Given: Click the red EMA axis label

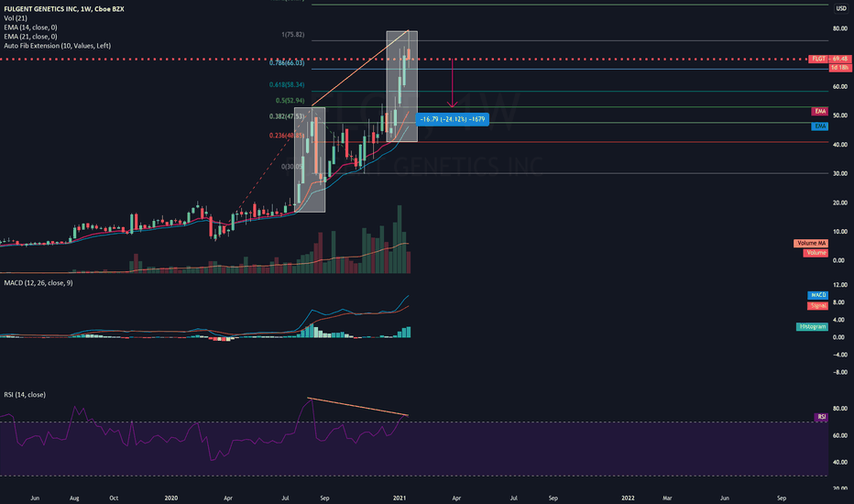Looking at the screenshot, I should click(x=820, y=111).
